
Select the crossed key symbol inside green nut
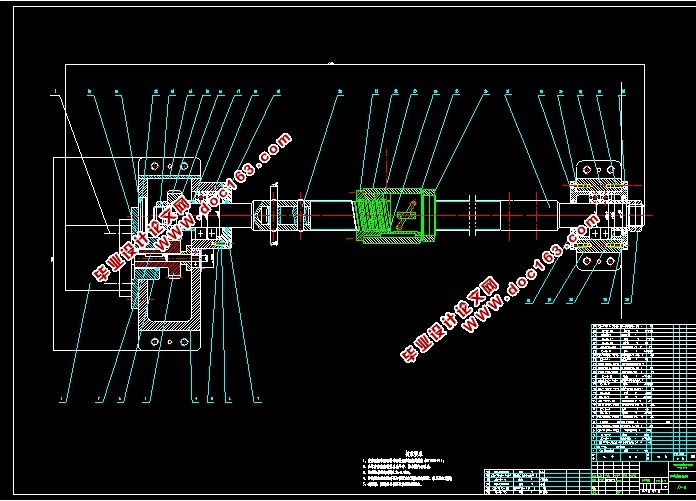pyautogui.click(x=405, y=215)
